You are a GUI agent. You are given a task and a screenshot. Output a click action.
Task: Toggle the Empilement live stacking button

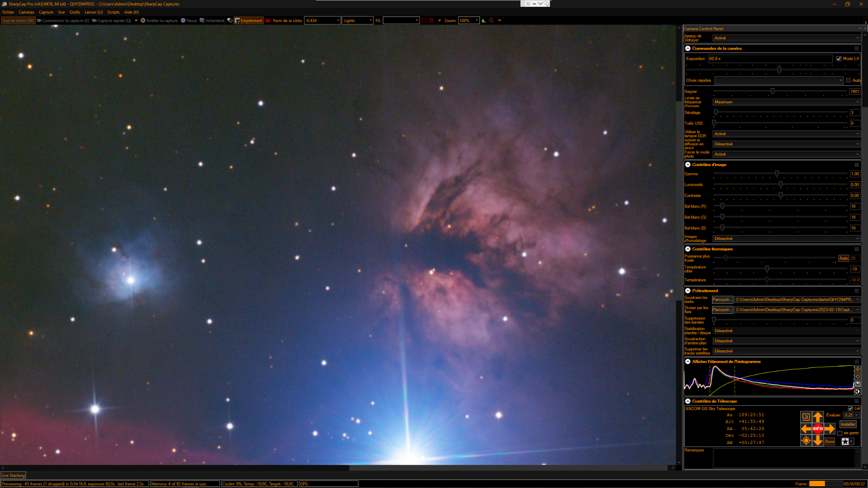click(249, 20)
